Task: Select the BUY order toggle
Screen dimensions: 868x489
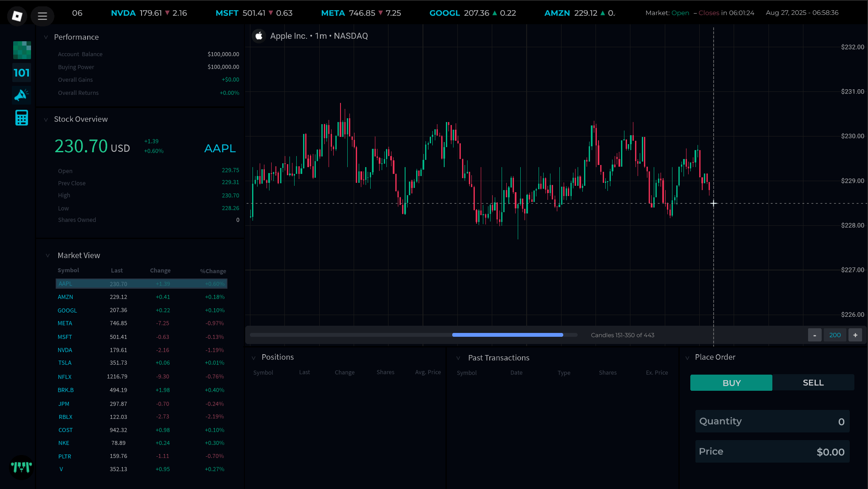Action: 731,383
